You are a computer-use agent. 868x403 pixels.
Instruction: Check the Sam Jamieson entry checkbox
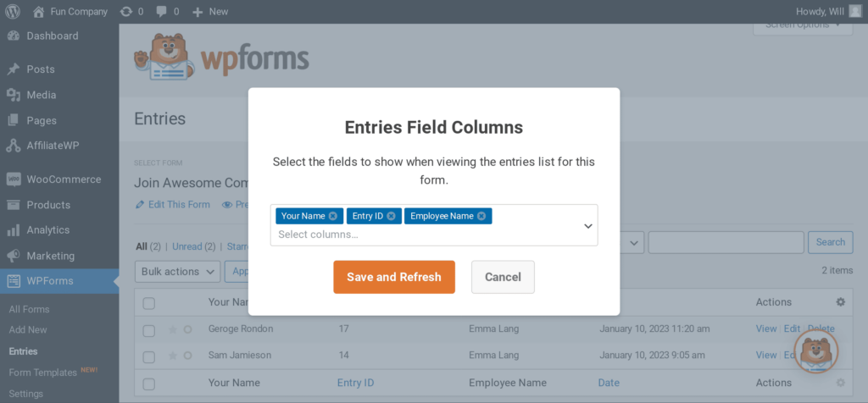(x=149, y=357)
